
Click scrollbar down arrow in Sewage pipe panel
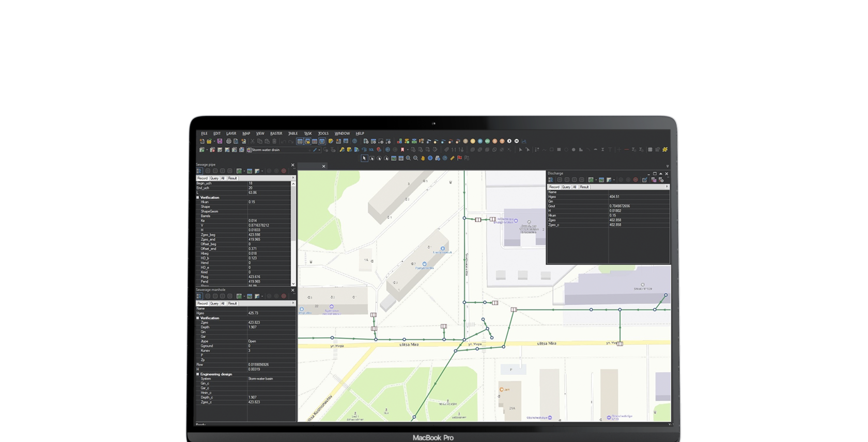293,283
